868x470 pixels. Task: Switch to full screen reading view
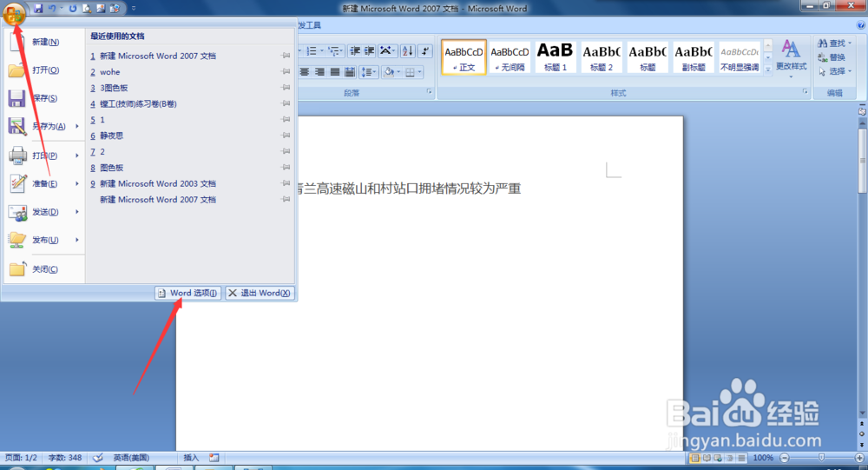[707, 458]
